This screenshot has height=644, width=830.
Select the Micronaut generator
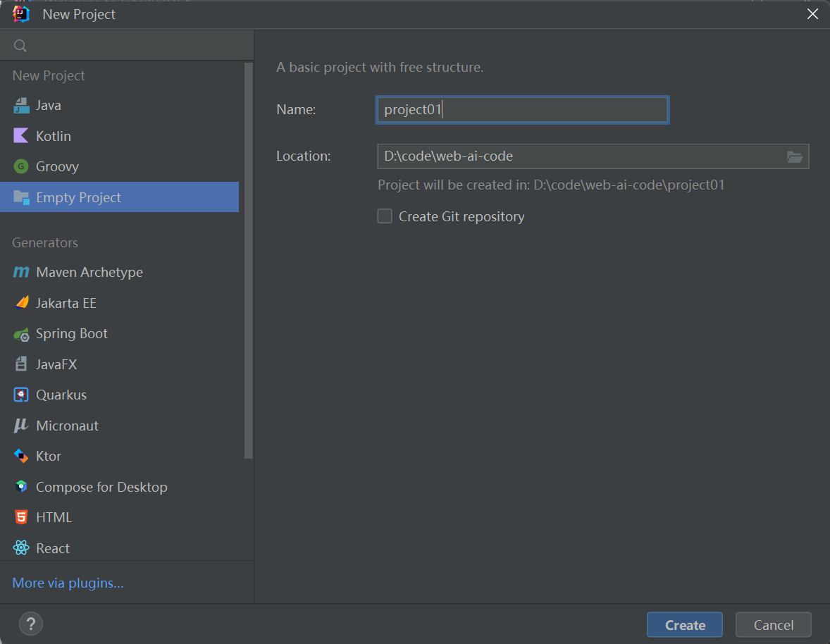(x=120, y=426)
